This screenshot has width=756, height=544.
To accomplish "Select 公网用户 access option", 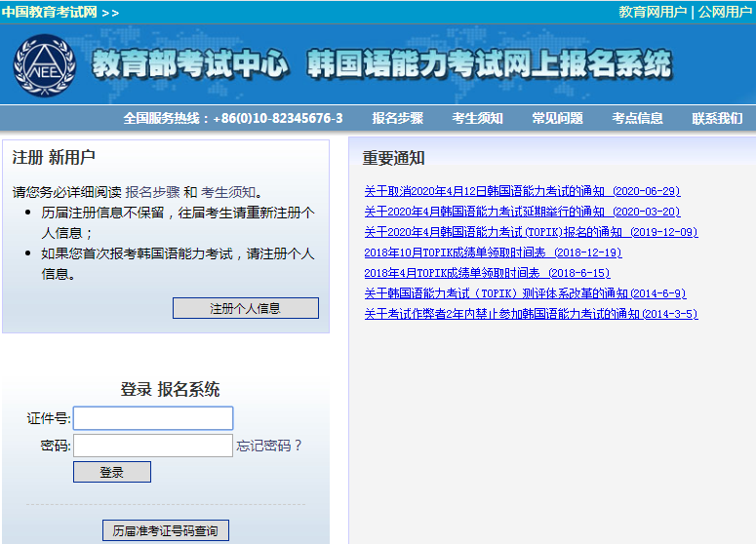I will click(725, 12).
